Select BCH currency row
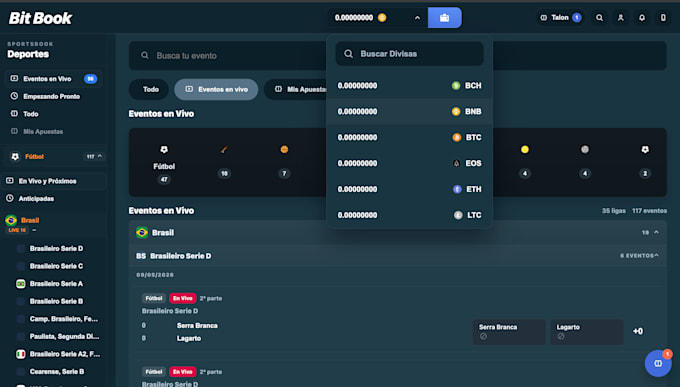Image resolution: width=680 pixels, height=387 pixels. (409, 85)
